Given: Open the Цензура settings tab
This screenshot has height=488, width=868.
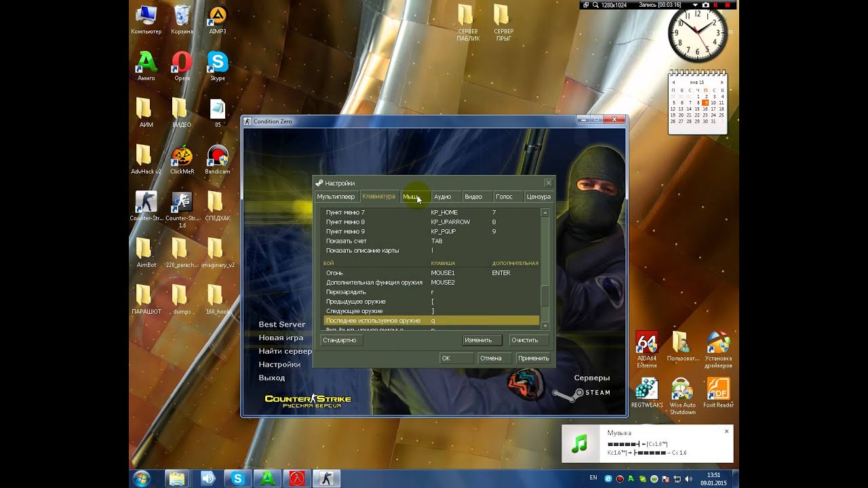Looking at the screenshot, I should tap(538, 197).
